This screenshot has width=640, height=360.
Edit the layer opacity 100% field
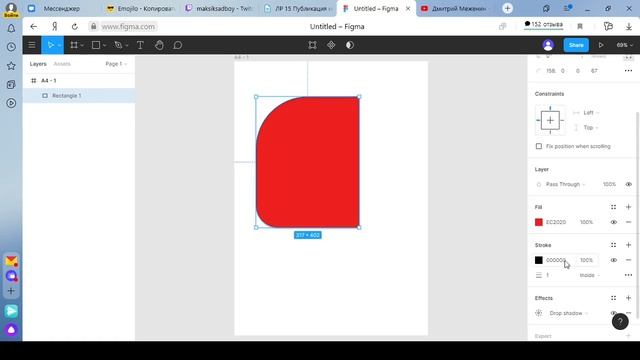tap(609, 184)
